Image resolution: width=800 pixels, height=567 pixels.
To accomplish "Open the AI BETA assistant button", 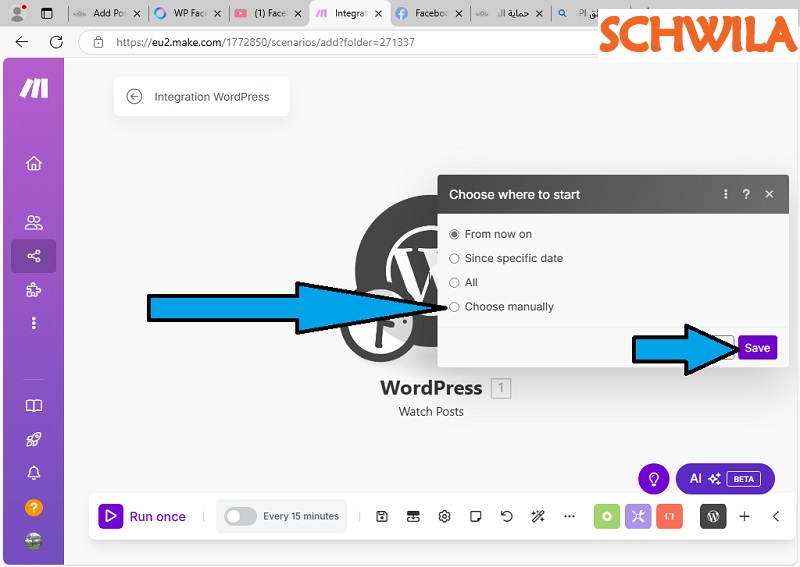I will tap(725, 479).
